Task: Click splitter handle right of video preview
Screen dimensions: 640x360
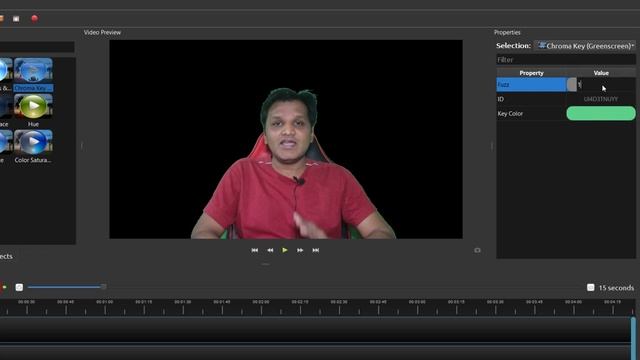Action: 492,146
